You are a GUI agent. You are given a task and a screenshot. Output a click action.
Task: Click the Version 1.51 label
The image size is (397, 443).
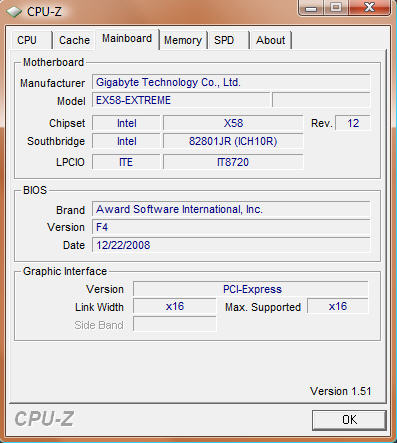tap(341, 391)
